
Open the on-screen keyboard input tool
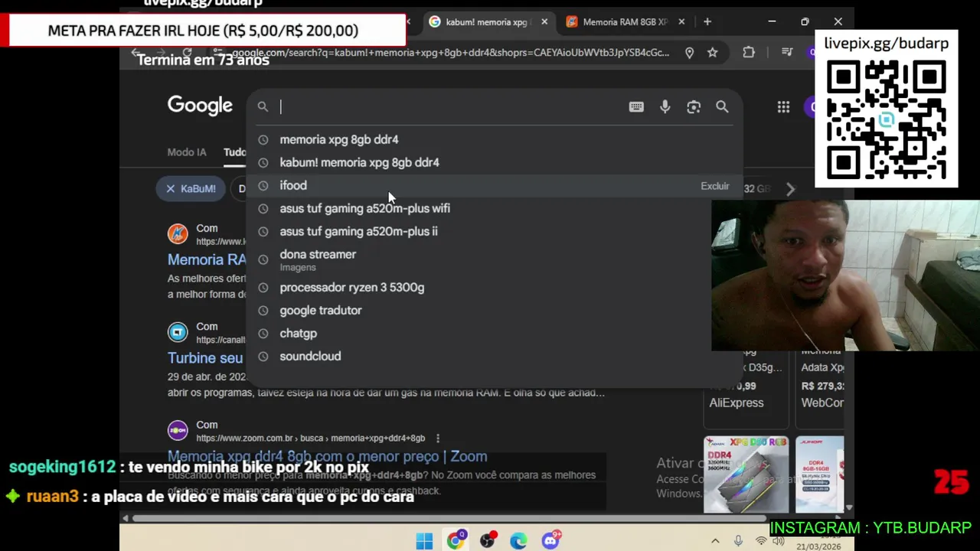pos(636,107)
